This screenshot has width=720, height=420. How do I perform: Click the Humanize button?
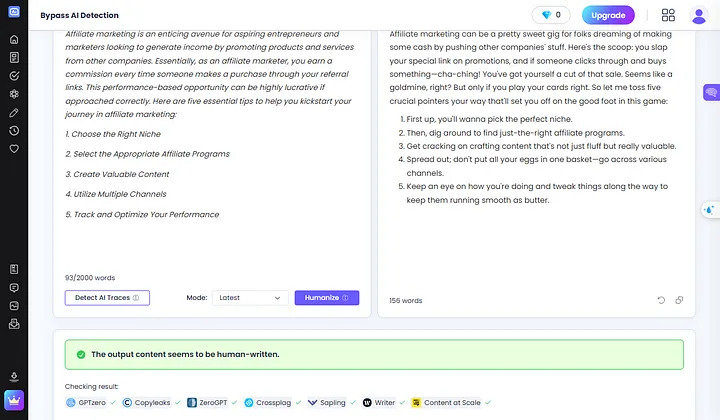tap(326, 298)
